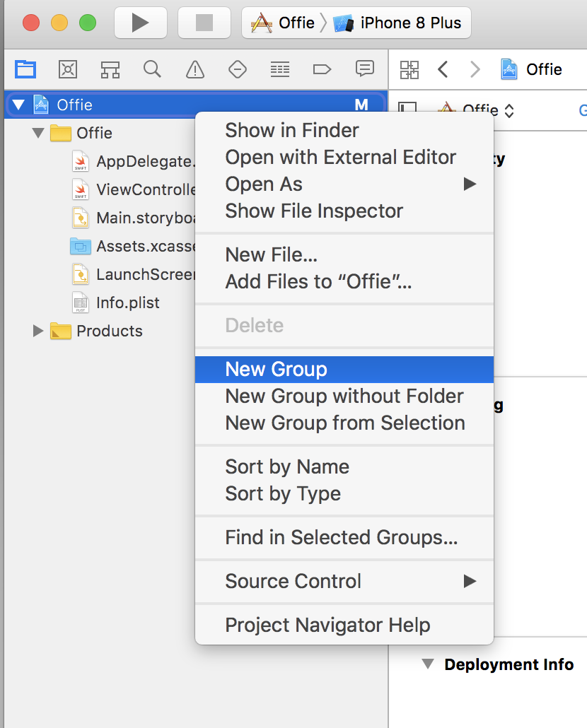Expand the Products folder
This screenshot has height=728, width=587.
pyautogui.click(x=38, y=331)
